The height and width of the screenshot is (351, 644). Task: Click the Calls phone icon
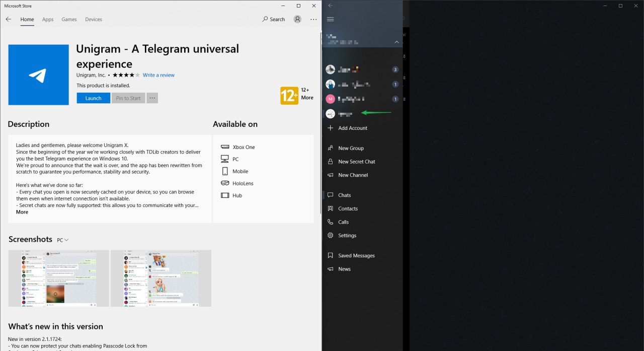point(331,222)
